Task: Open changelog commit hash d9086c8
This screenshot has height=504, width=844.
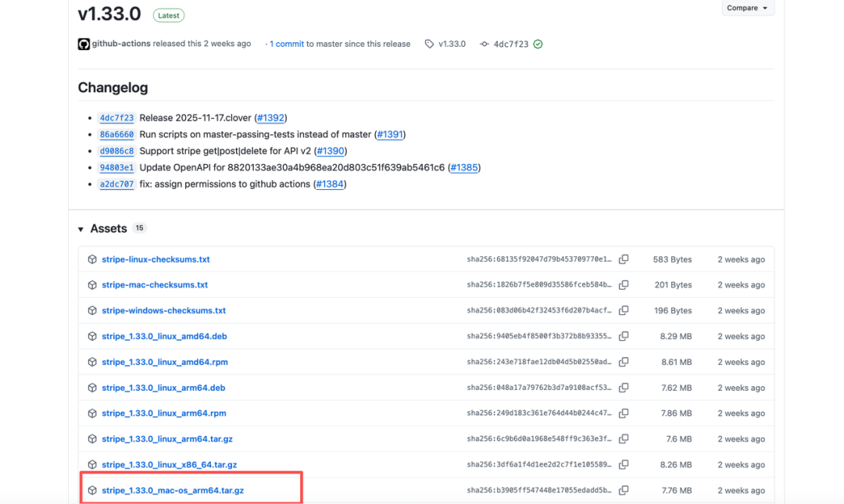Action: click(116, 152)
